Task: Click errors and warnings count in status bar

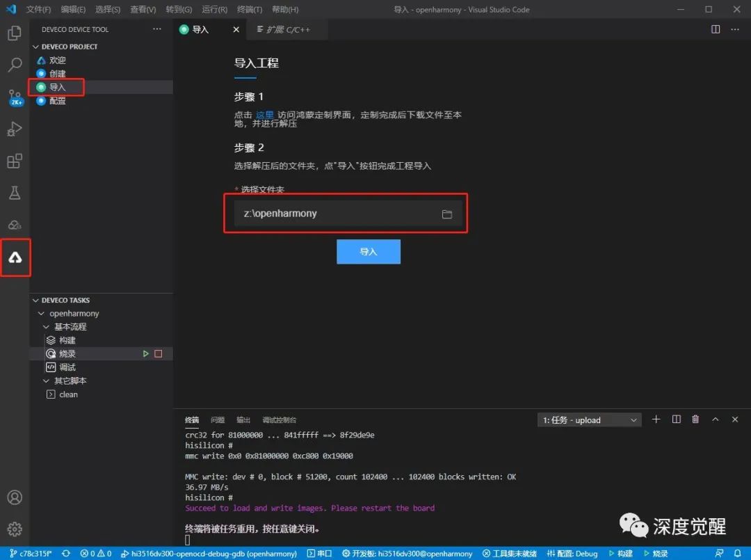Action: 96,553
